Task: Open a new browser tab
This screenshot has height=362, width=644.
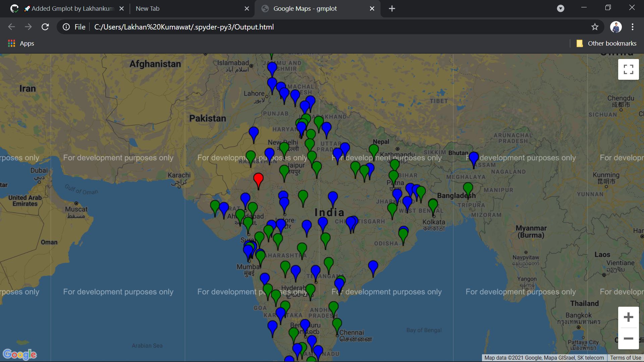Action: pyautogui.click(x=392, y=8)
